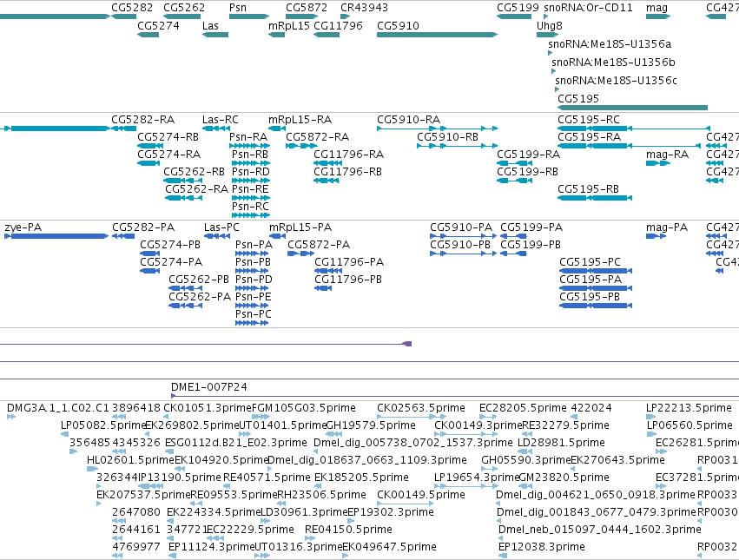Select the CG5274 gene label
The height and width of the screenshot is (560, 739).
point(158,25)
